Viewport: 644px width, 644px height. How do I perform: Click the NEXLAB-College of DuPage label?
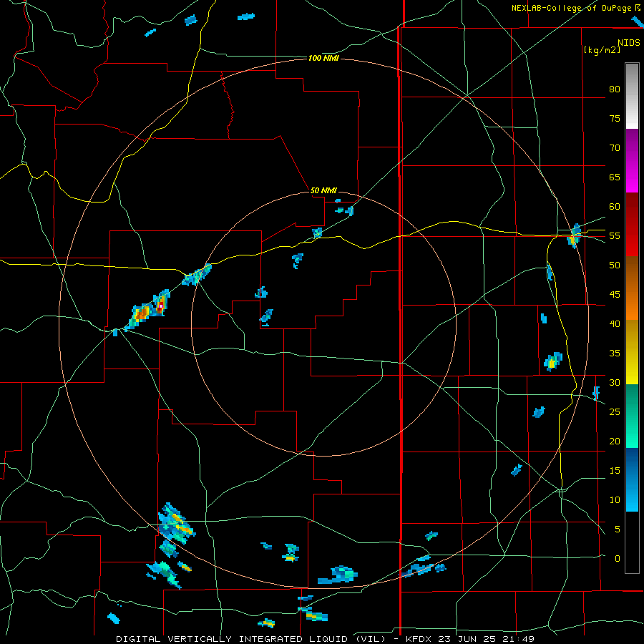tap(571, 8)
